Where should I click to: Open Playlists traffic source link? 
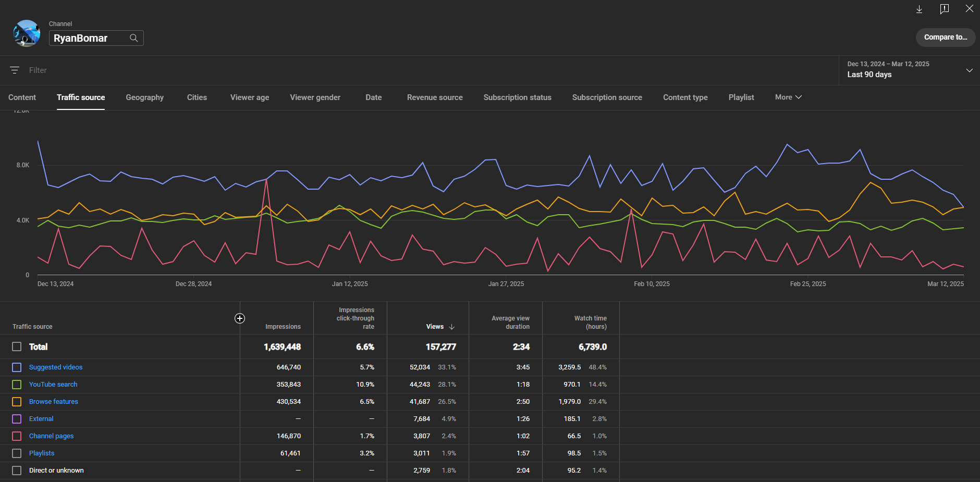pyautogui.click(x=42, y=453)
